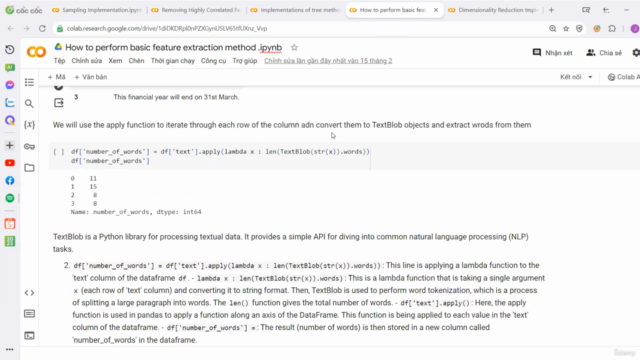Open Colab AI button
The image size is (640, 360).
[x=623, y=77]
